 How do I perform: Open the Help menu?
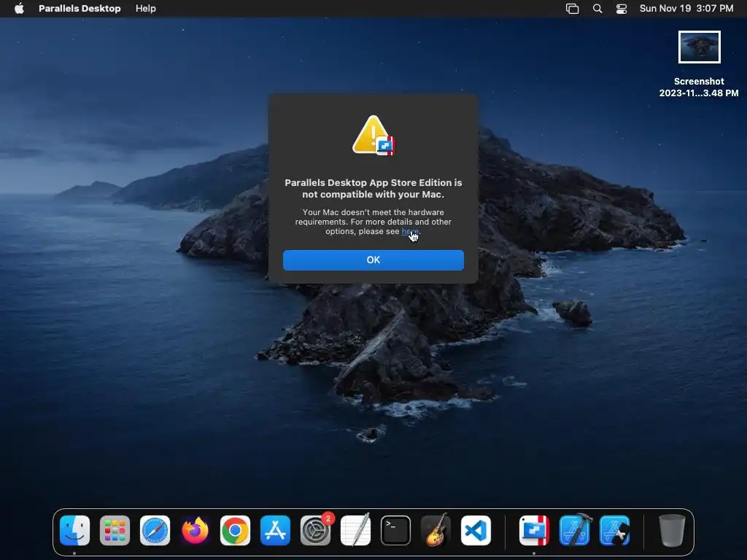coord(145,9)
